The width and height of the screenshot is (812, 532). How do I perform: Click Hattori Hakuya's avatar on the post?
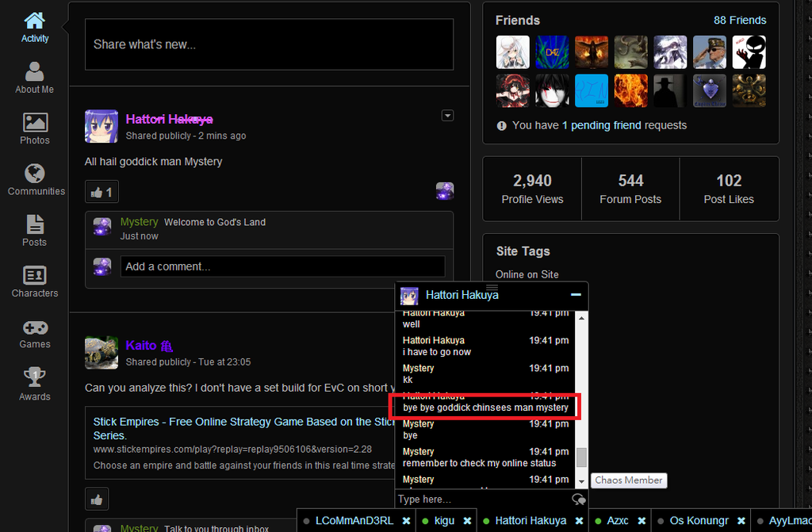pyautogui.click(x=101, y=126)
